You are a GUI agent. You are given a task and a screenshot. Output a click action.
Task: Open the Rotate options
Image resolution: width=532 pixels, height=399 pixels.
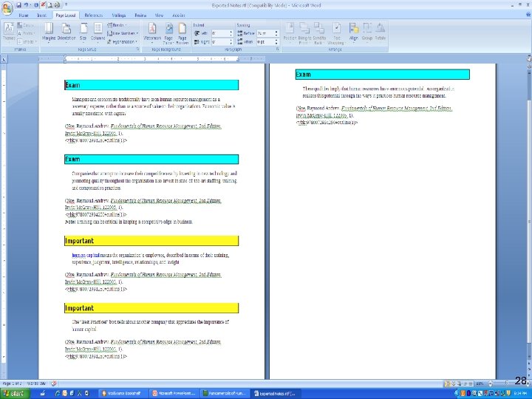tap(381, 33)
